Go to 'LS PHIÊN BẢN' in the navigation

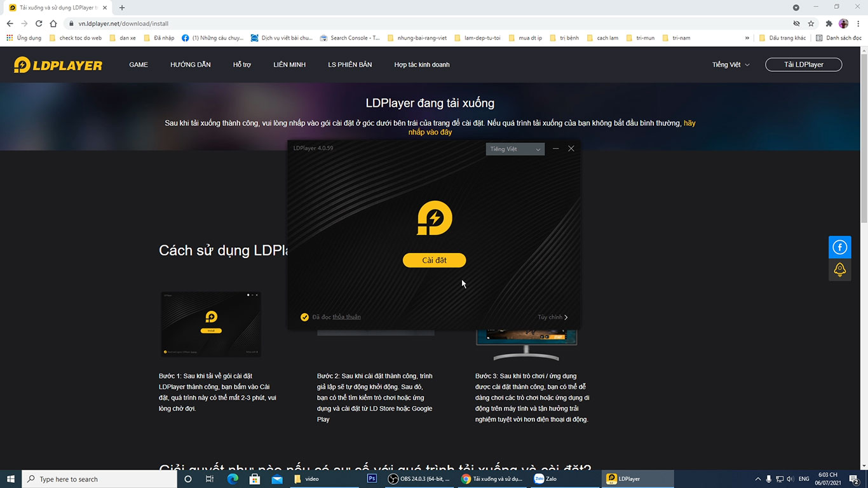(x=349, y=65)
